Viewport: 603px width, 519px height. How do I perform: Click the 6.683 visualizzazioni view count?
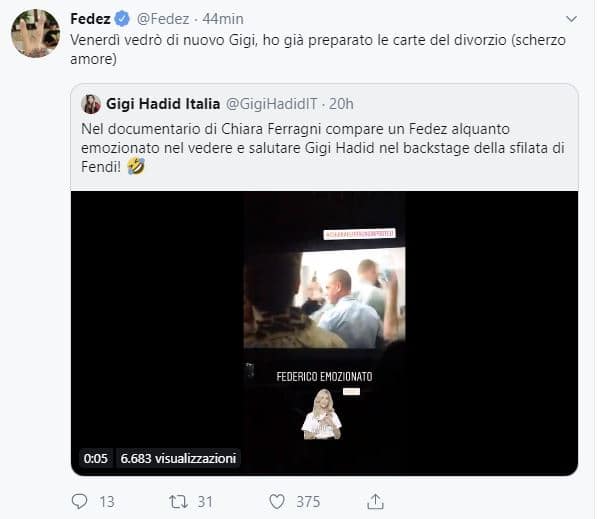[x=178, y=458]
